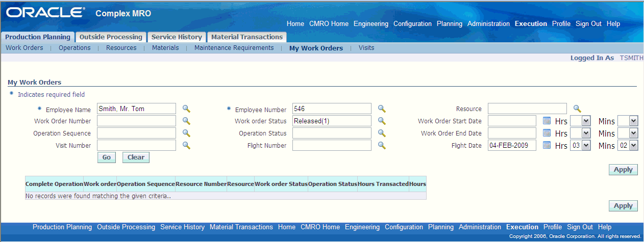Screen dimensions: 644x242
Task: Click Hours Transacted column header
Action: pos(383,184)
